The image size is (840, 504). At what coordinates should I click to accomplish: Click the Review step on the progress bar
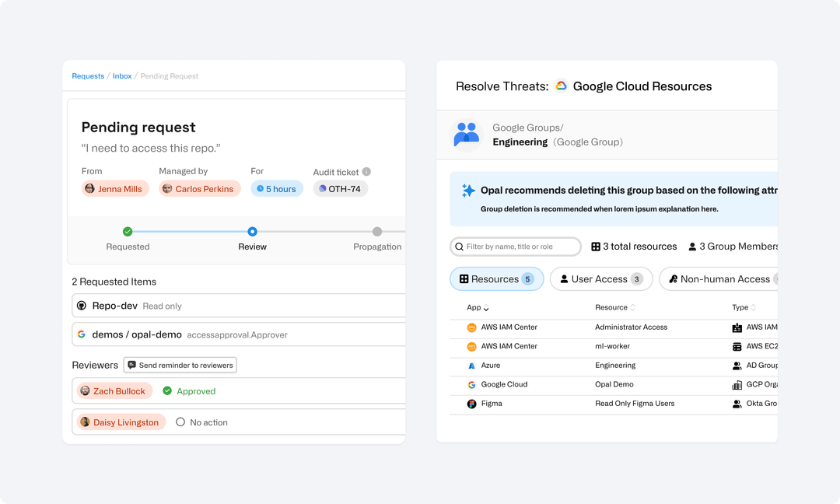click(252, 231)
